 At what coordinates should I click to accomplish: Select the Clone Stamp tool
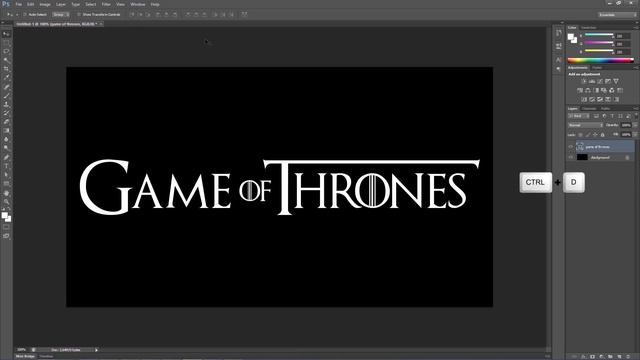[6, 104]
